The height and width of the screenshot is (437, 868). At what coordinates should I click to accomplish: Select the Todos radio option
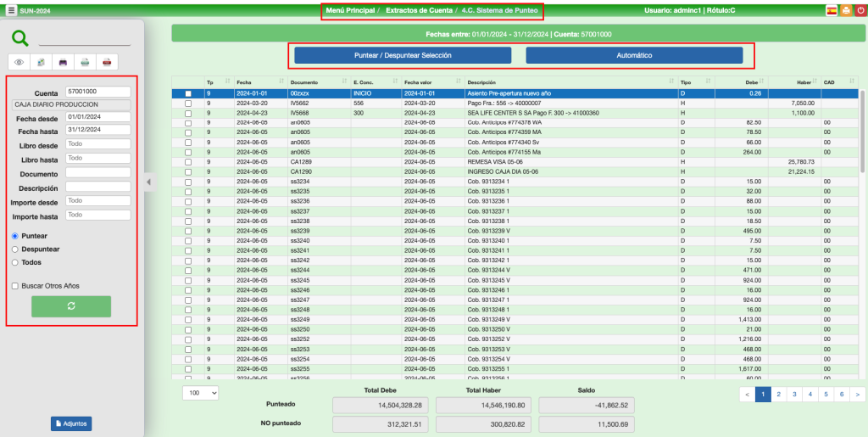pyautogui.click(x=15, y=263)
